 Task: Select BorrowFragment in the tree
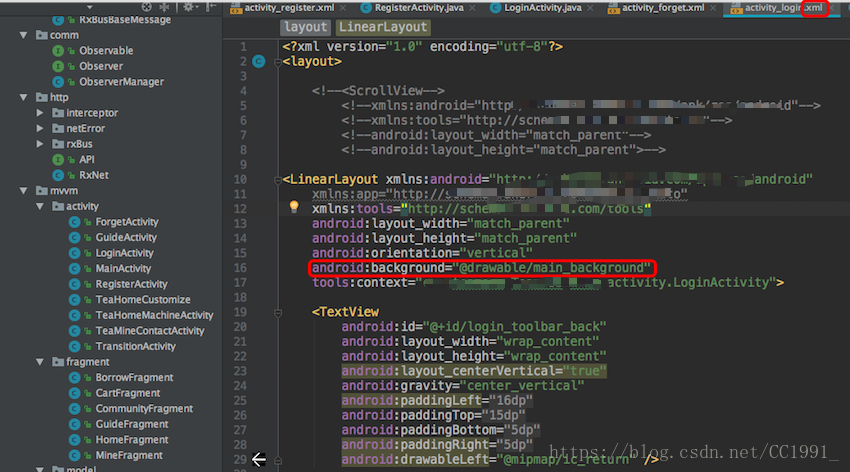[x=134, y=378]
